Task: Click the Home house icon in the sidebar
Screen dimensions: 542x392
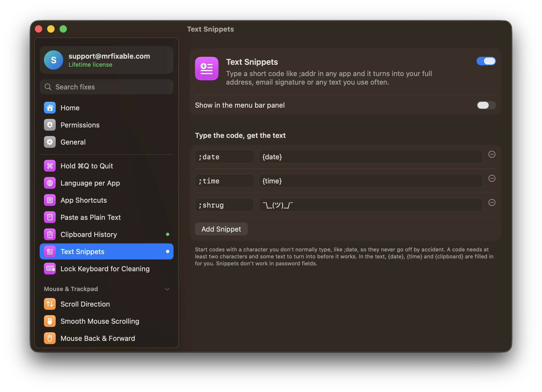Action: pos(50,108)
